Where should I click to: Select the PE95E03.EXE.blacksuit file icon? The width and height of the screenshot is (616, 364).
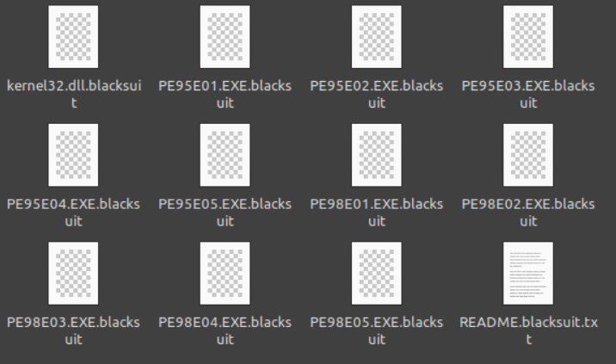tap(528, 36)
